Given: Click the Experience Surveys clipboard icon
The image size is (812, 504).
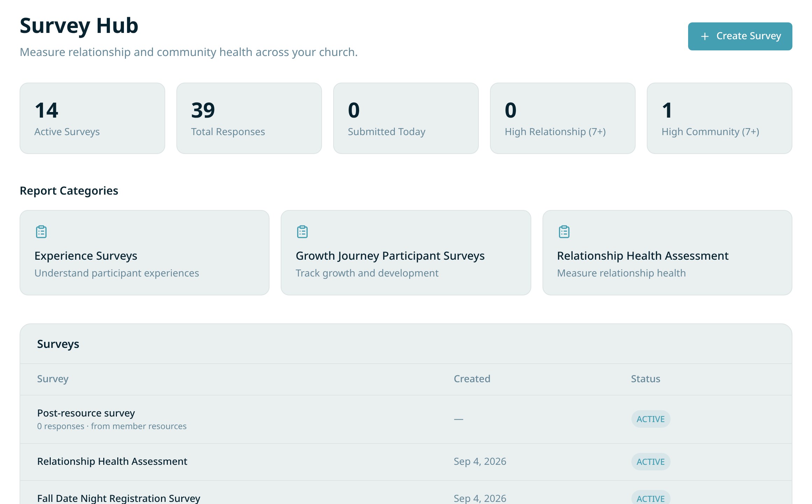Looking at the screenshot, I should pyautogui.click(x=41, y=232).
